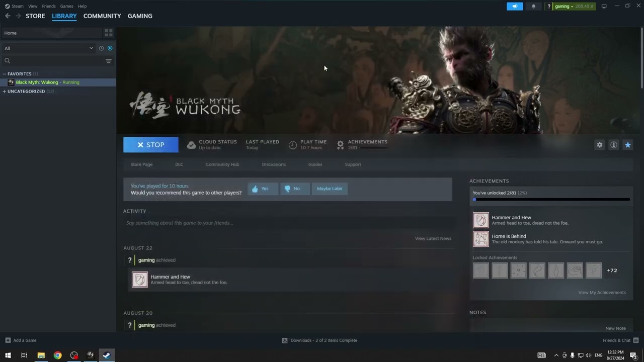Open Chrome from taskbar
The height and width of the screenshot is (362, 644).
click(57, 355)
